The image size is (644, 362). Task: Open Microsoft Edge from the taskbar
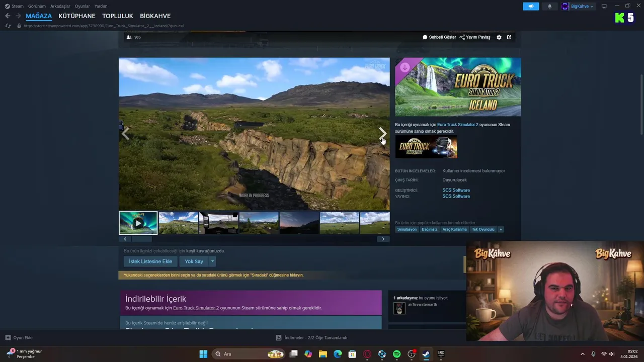pyautogui.click(x=338, y=354)
